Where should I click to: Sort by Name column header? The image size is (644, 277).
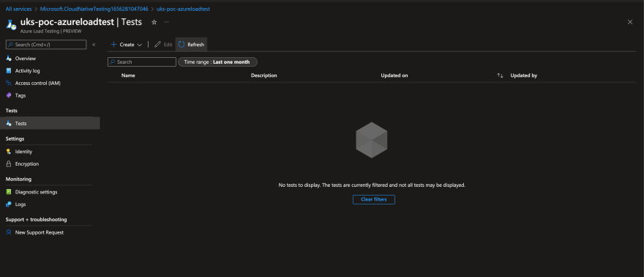128,75
